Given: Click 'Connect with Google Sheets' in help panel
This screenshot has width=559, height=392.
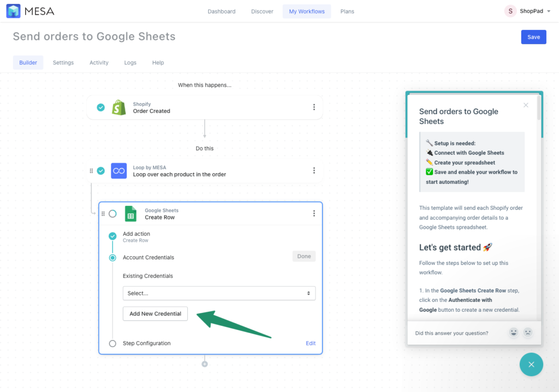Looking at the screenshot, I should [x=469, y=153].
